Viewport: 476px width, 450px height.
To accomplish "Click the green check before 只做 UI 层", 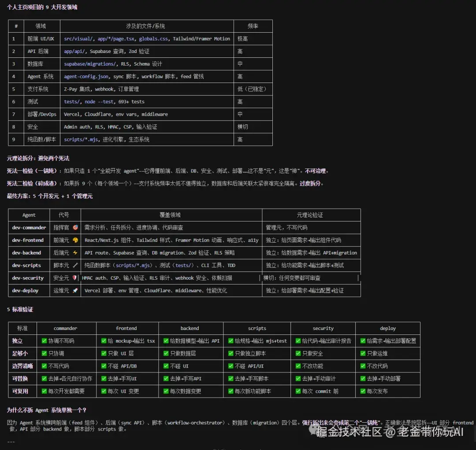I will [104, 353].
